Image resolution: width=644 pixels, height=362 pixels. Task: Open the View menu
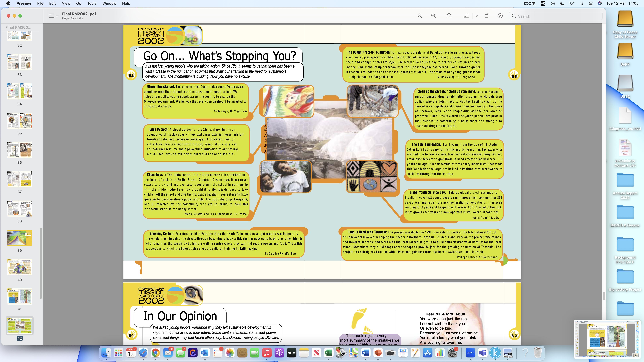point(66,3)
